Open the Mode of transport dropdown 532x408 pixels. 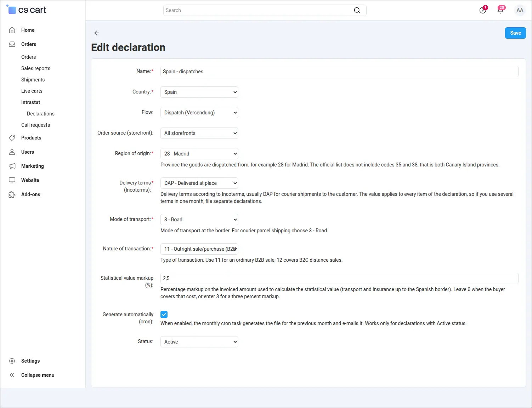click(x=199, y=220)
